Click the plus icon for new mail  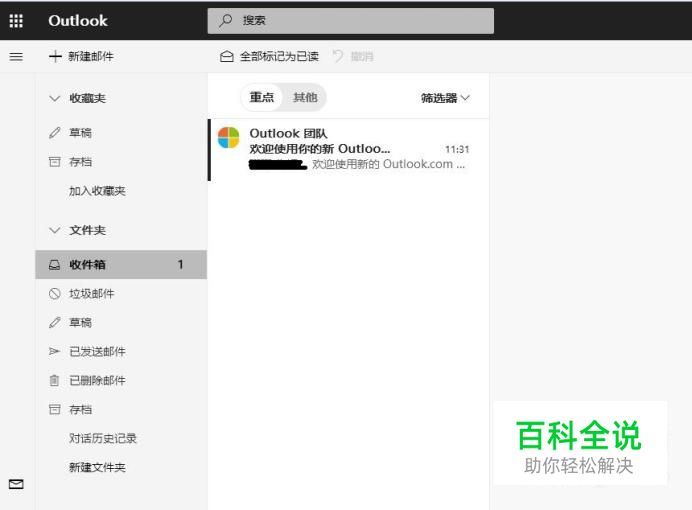(x=55, y=56)
